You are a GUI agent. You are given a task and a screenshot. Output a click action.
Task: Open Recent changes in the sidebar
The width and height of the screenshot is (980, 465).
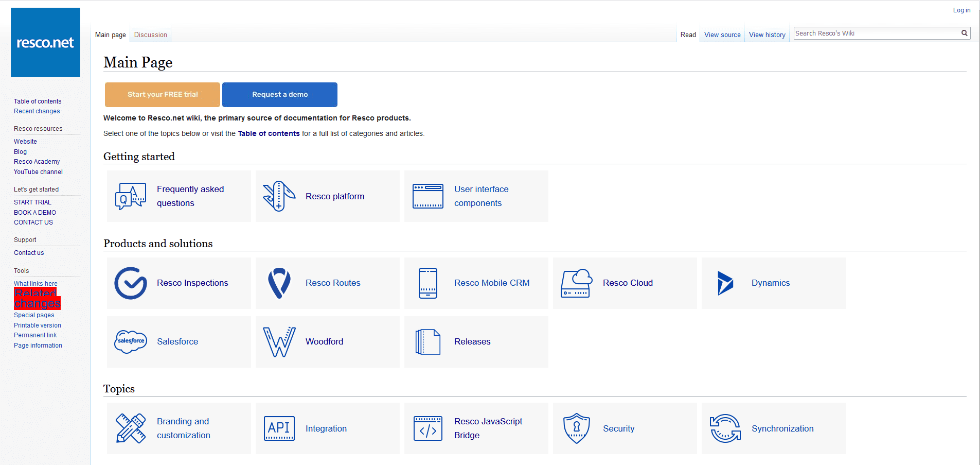[37, 111]
